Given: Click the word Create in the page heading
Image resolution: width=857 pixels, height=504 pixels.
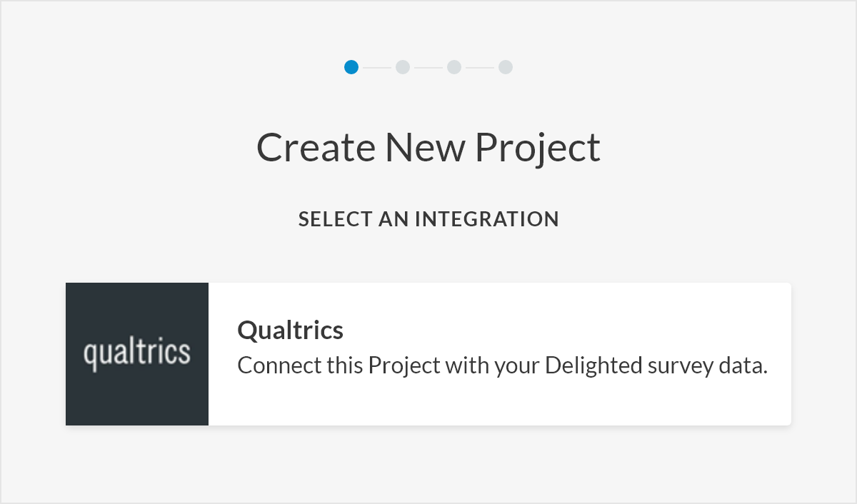Looking at the screenshot, I should point(316,148).
